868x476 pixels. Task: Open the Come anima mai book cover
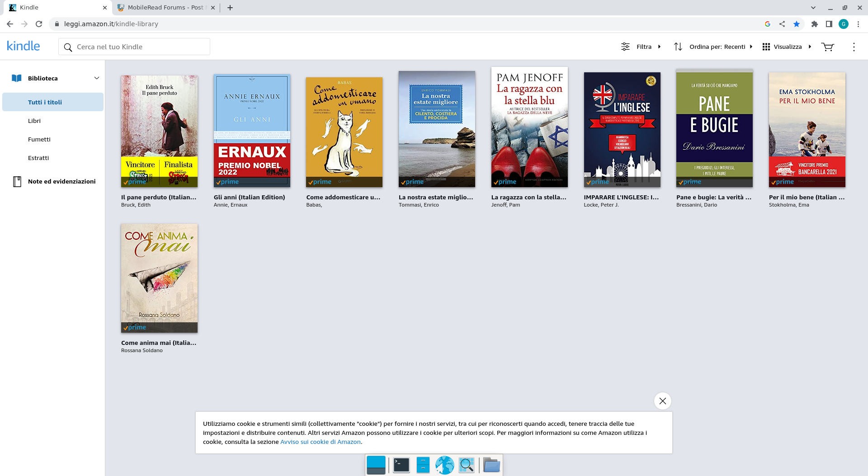click(x=159, y=278)
